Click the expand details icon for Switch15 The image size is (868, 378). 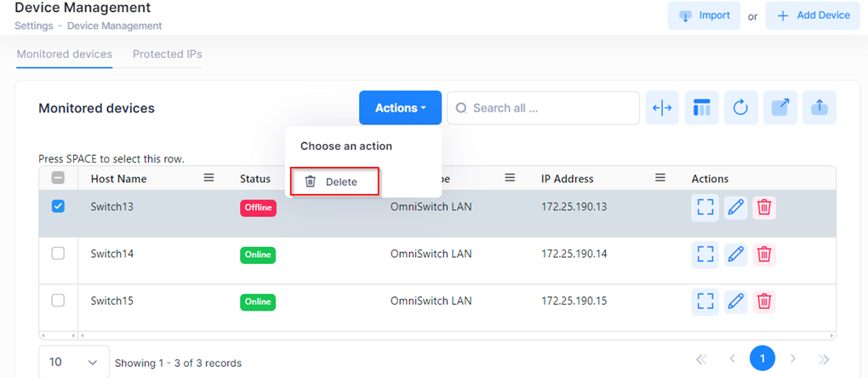click(x=705, y=301)
